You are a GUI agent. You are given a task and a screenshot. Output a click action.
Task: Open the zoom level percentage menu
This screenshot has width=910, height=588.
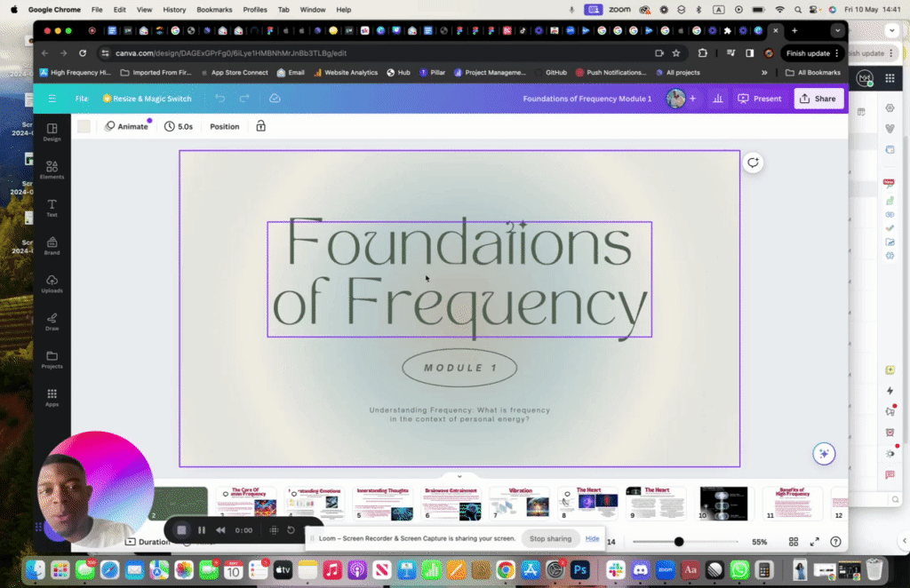762,540
